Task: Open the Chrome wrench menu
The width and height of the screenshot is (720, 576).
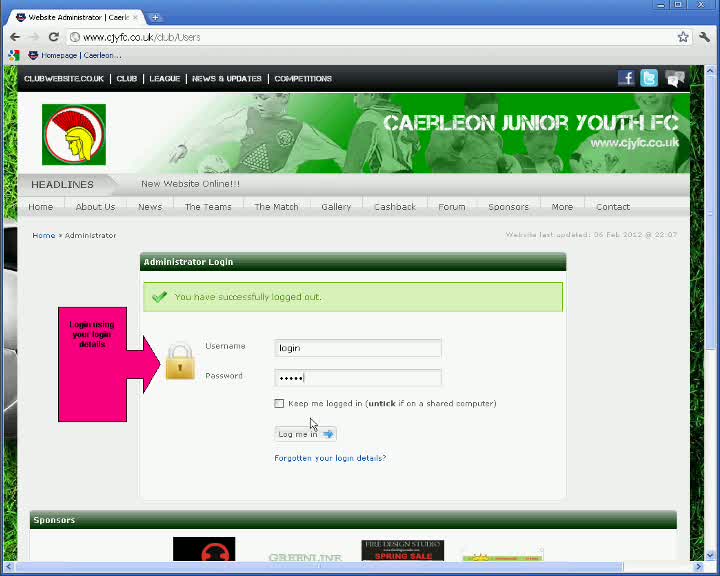Action: point(704,37)
